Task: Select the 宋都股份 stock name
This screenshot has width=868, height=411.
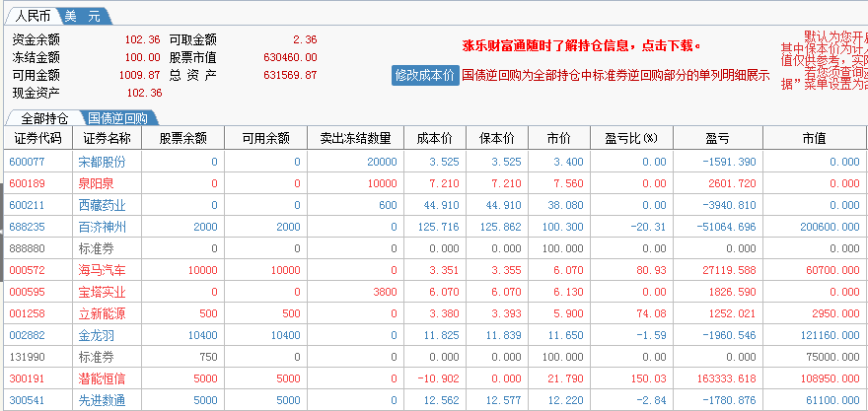Action: pos(102,162)
